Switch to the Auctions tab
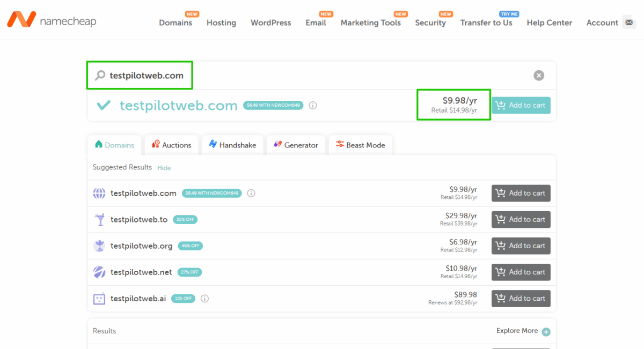 point(171,145)
